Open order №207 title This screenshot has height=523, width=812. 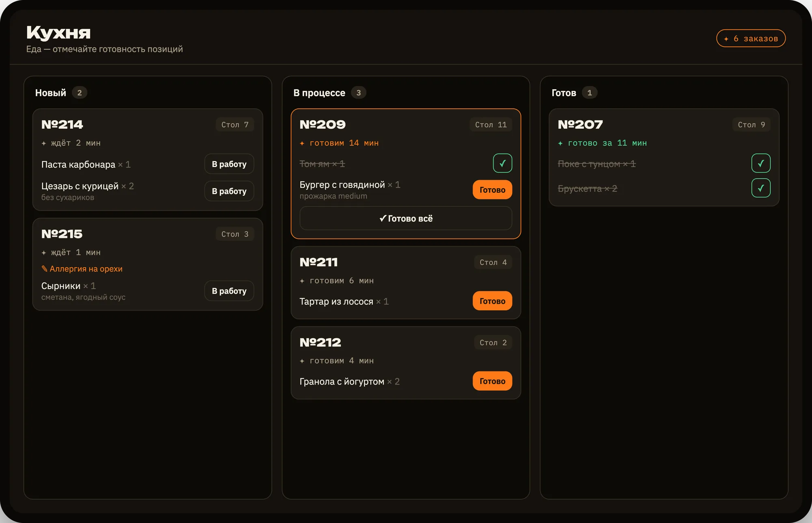point(580,125)
